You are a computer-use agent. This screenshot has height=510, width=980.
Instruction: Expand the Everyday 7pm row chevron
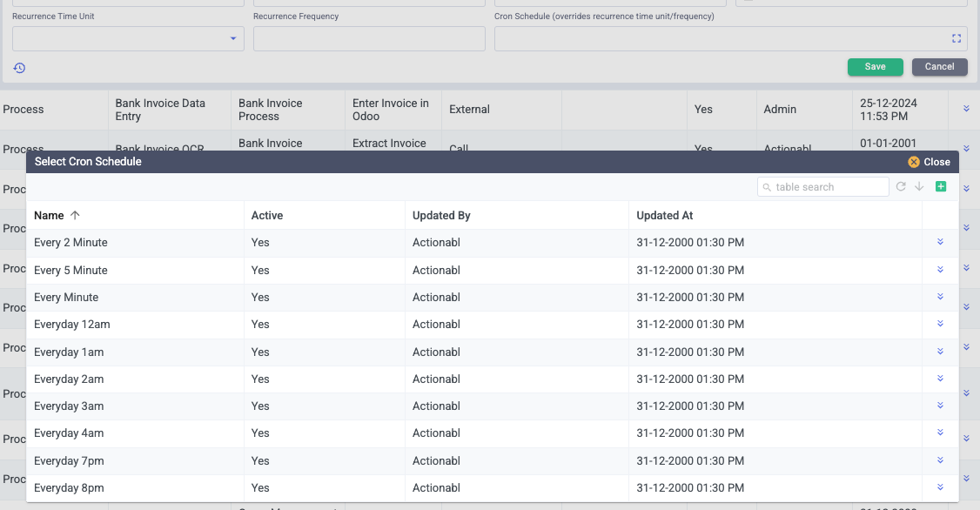point(940,460)
